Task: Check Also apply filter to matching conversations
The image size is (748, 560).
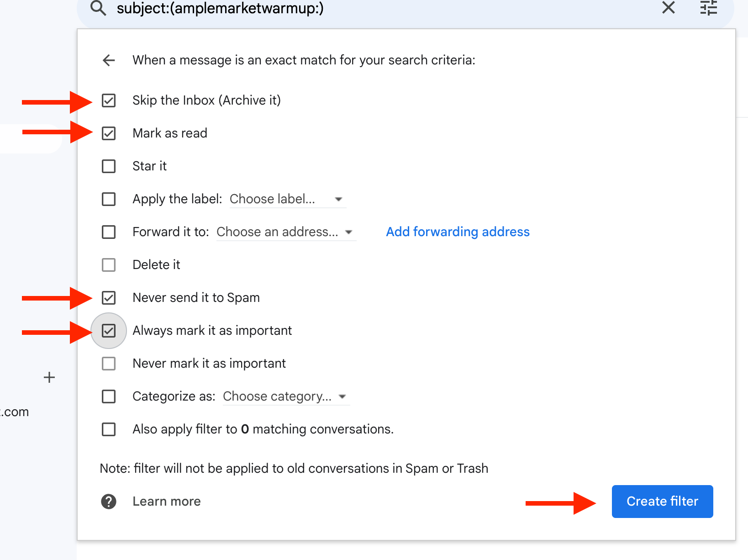Action: pyautogui.click(x=109, y=429)
